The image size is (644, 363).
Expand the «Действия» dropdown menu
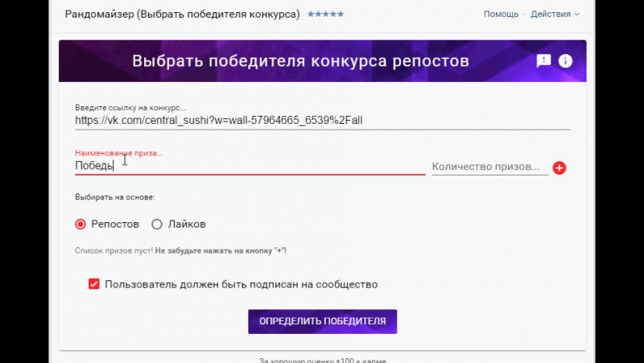tap(554, 14)
